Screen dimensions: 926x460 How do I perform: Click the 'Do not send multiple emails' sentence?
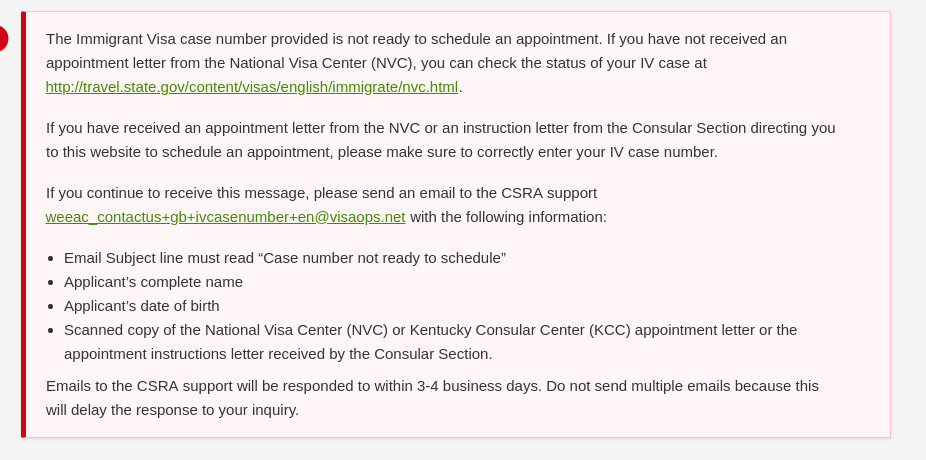pyautogui.click(x=432, y=398)
